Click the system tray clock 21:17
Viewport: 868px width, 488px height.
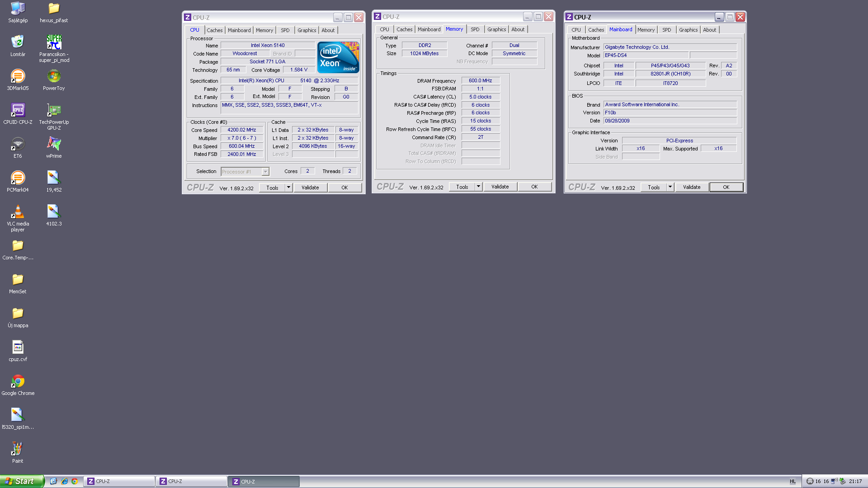click(855, 482)
